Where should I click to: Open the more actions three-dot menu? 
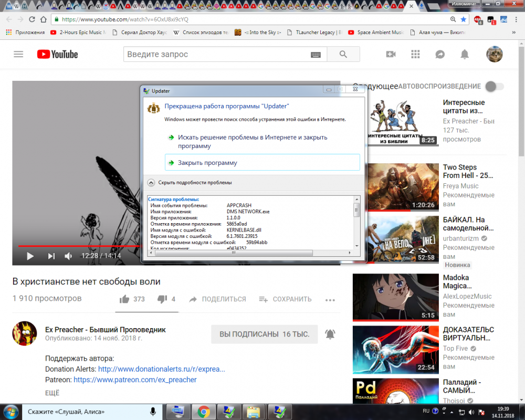click(330, 300)
